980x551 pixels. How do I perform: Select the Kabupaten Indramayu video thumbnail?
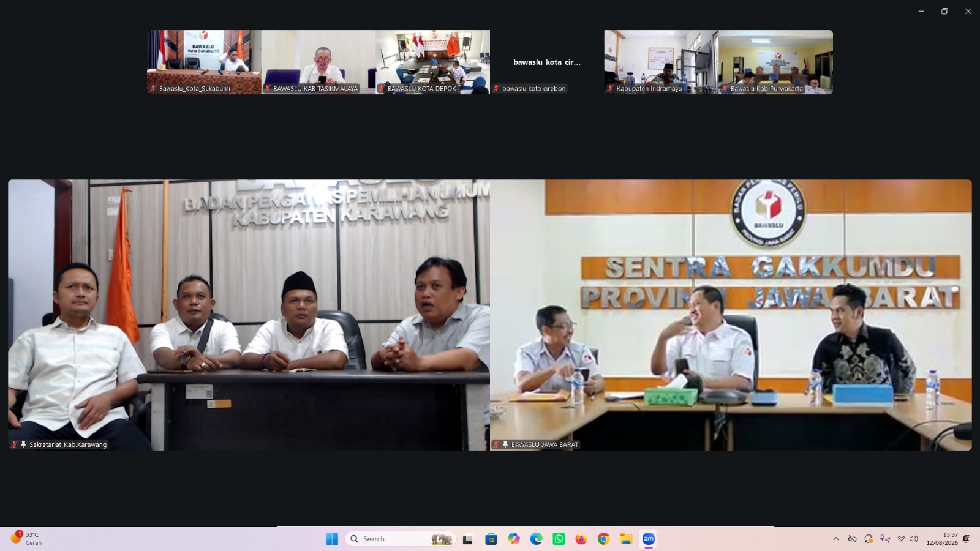pos(661,62)
